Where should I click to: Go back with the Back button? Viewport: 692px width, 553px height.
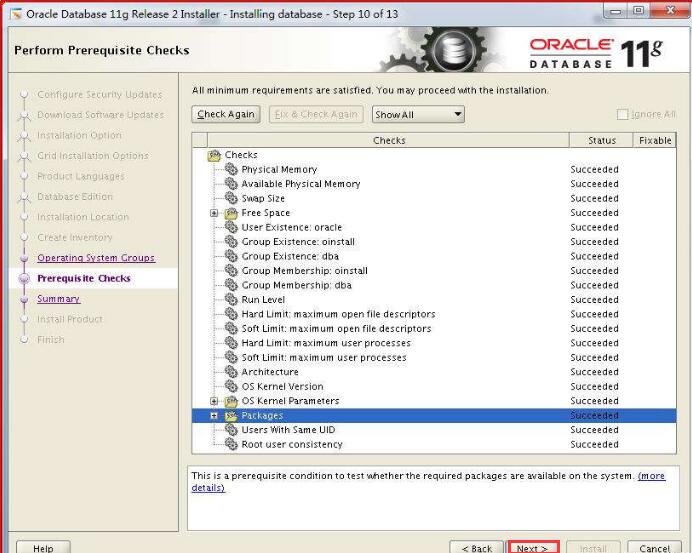476,548
